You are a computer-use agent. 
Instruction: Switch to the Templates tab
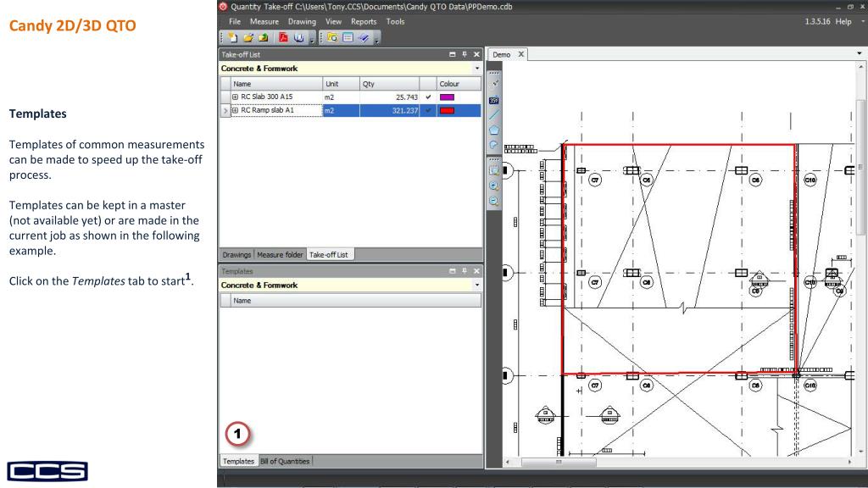point(238,461)
